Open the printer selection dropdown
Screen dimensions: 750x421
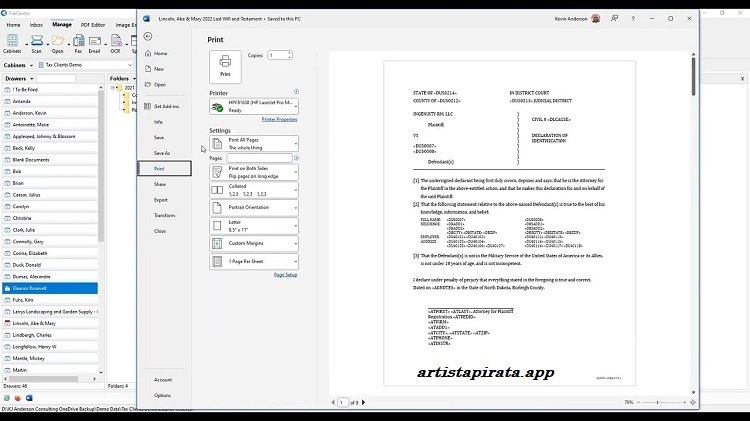click(254, 106)
